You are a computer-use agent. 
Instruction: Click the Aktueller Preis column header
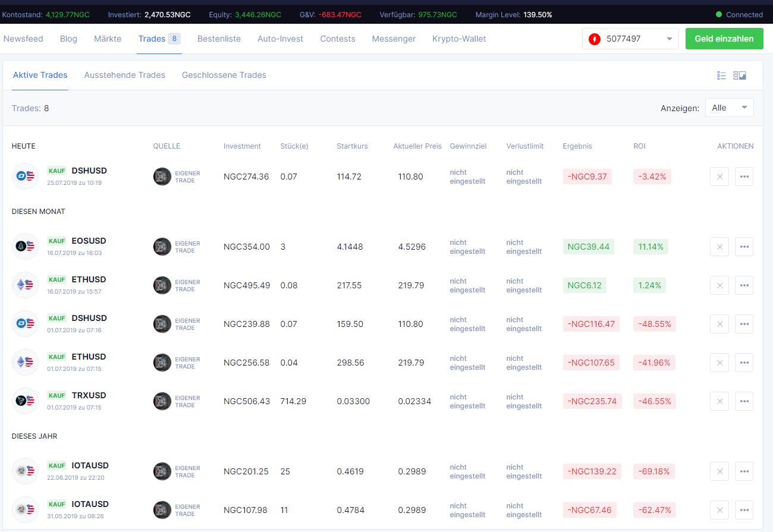coord(417,146)
